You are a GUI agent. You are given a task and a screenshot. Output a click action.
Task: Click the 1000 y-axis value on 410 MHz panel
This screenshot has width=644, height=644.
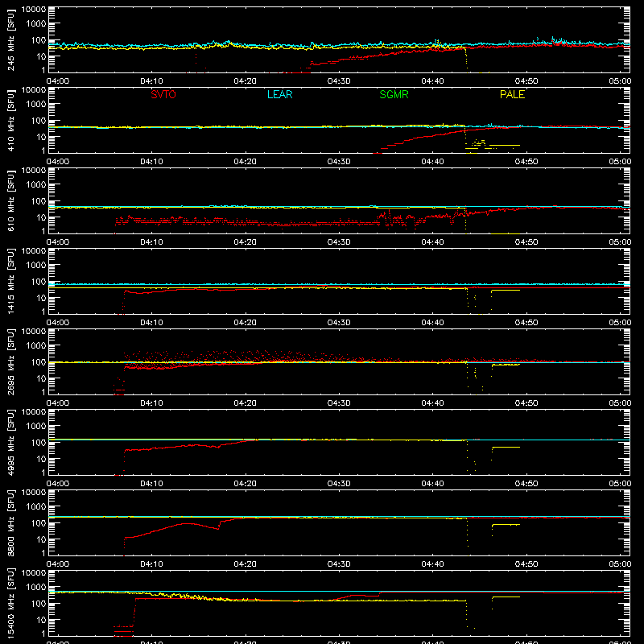tap(36, 105)
